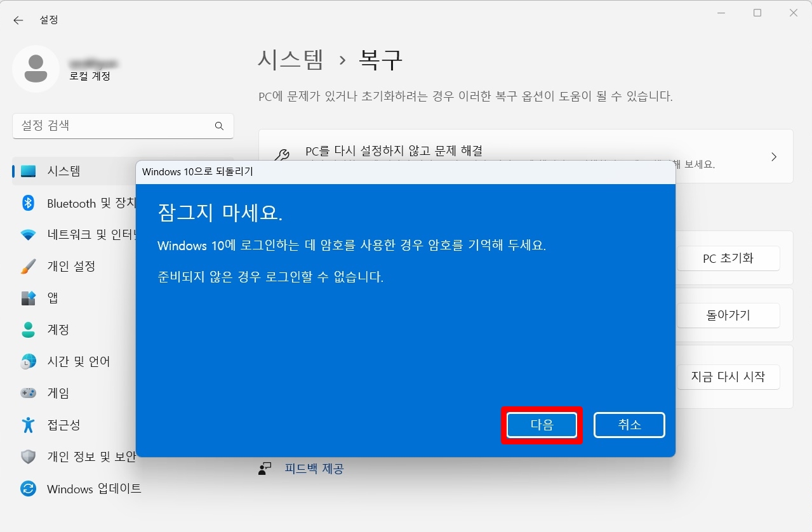Screen dimensions: 812x532
Task: Select the 앱 apps icon in sidebar
Action: (28, 298)
